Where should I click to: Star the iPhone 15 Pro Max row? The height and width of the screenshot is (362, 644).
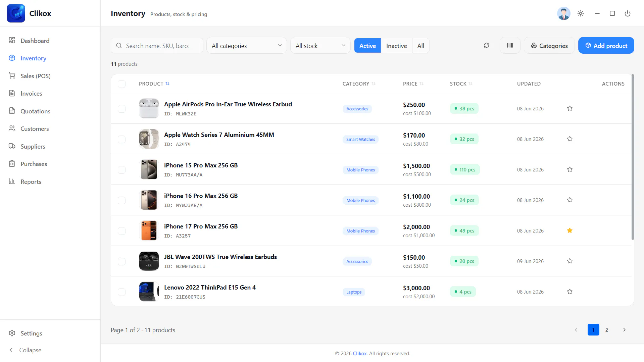570,169
